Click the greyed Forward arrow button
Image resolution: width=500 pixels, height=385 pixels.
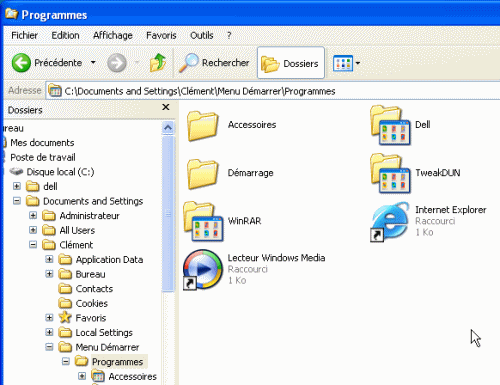[x=117, y=63]
